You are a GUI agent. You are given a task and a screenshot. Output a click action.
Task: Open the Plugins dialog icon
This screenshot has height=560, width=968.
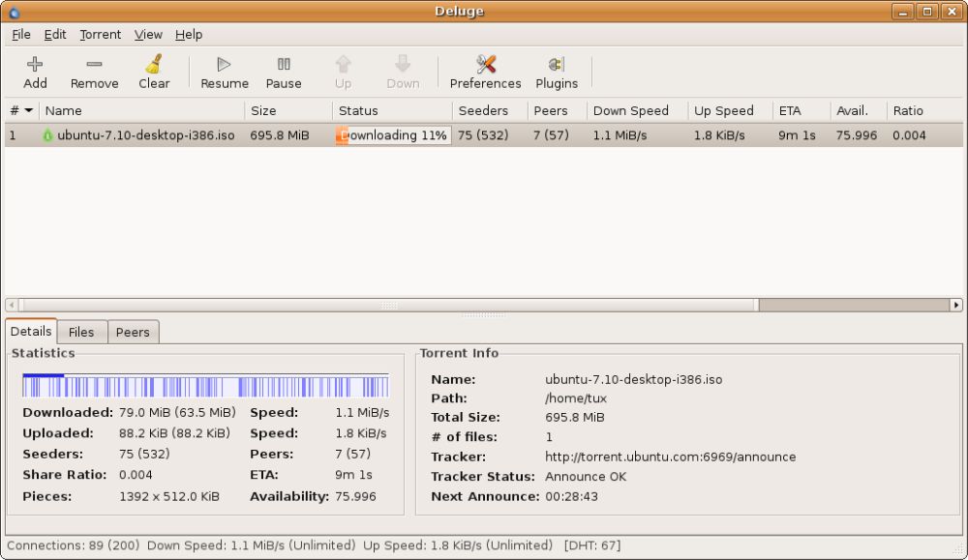(557, 64)
